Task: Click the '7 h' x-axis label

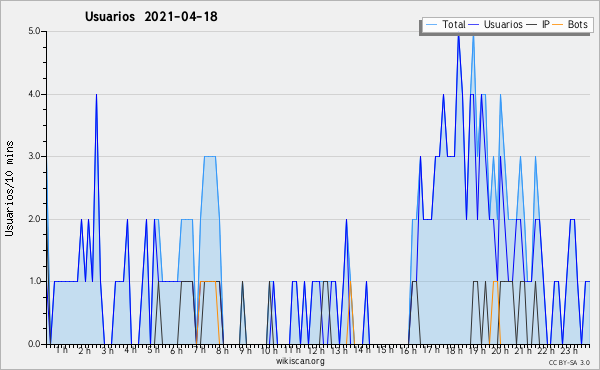Action: point(199,350)
